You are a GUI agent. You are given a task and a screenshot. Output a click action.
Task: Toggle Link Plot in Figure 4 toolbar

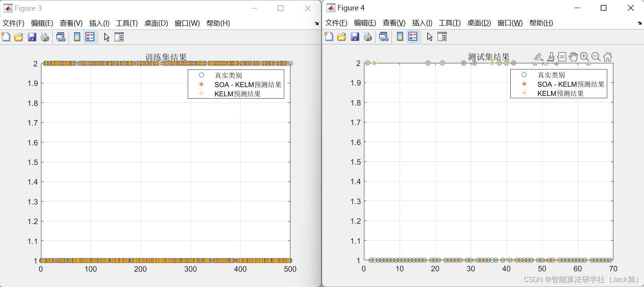383,36
